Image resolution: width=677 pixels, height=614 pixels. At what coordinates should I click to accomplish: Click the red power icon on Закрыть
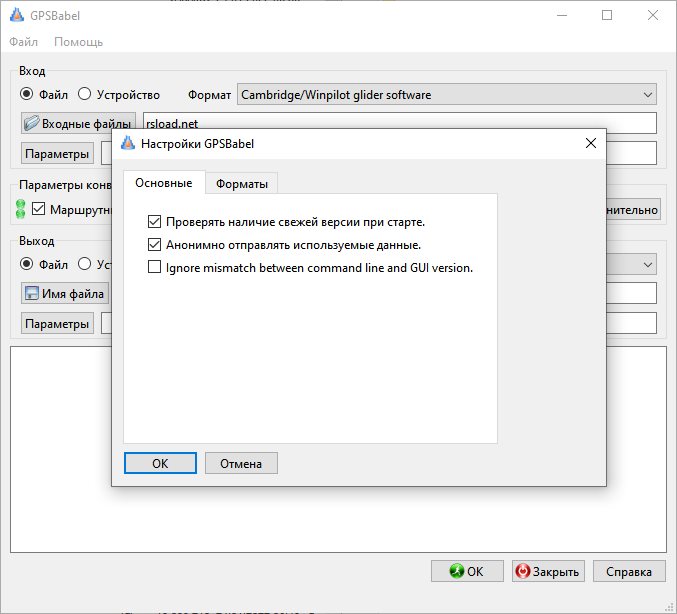pyautogui.click(x=522, y=571)
